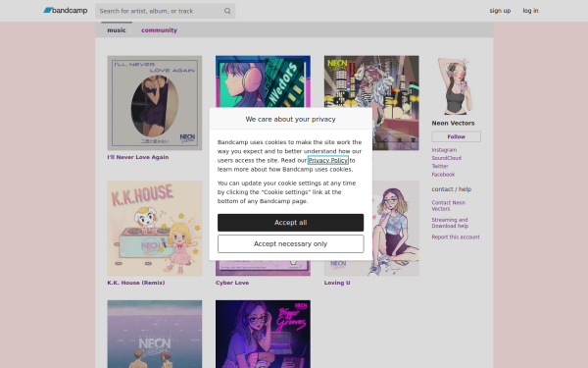Click the Loving U title link
588x368 pixels.
[x=337, y=283]
